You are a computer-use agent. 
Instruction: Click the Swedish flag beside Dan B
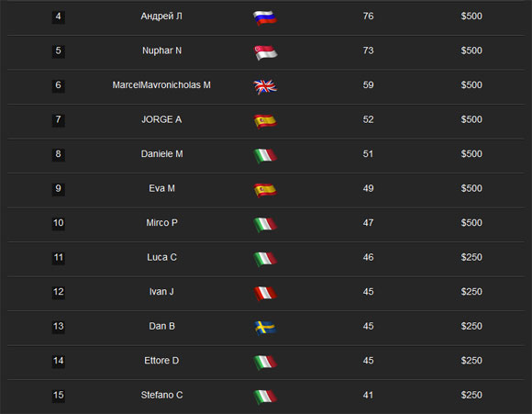[265, 328]
